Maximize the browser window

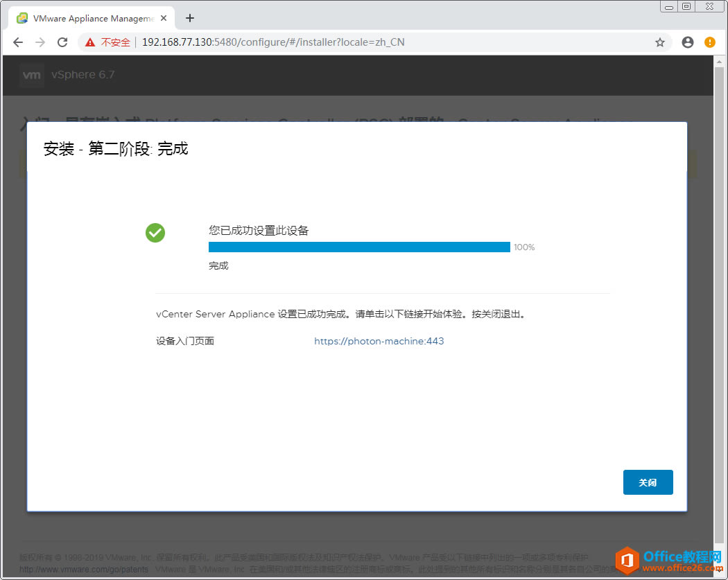(x=686, y=6)
